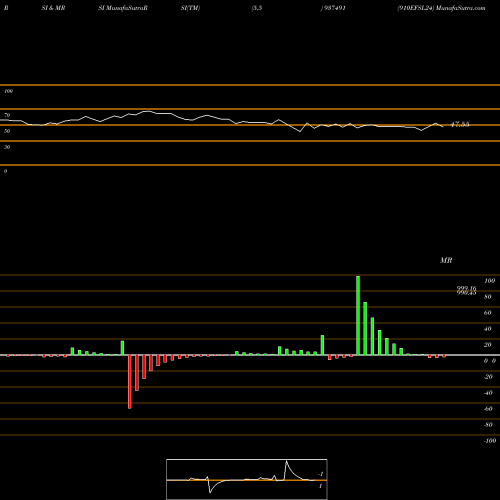500x500 pixels.
Task: Click the current RSI value 47.55
Action: (460, 124)
